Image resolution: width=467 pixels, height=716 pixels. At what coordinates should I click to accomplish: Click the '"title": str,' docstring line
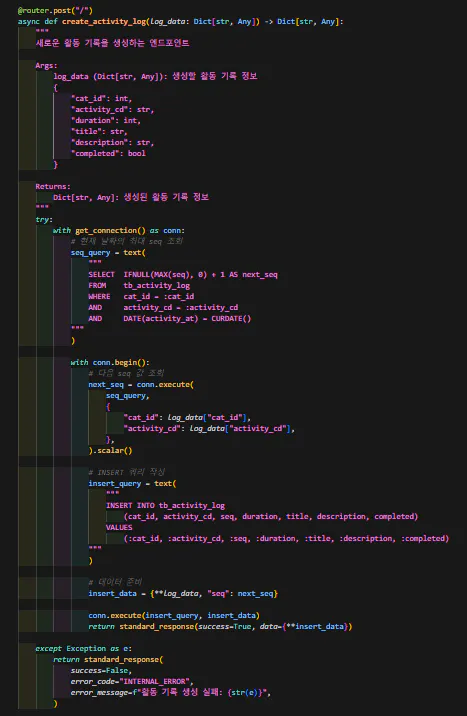(99, 132)
